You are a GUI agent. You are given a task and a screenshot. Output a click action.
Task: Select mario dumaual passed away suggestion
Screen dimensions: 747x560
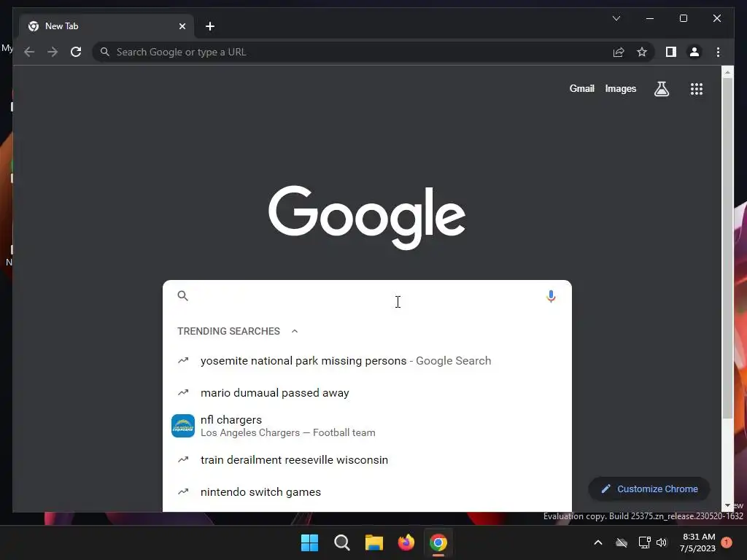tap(367, 393)
